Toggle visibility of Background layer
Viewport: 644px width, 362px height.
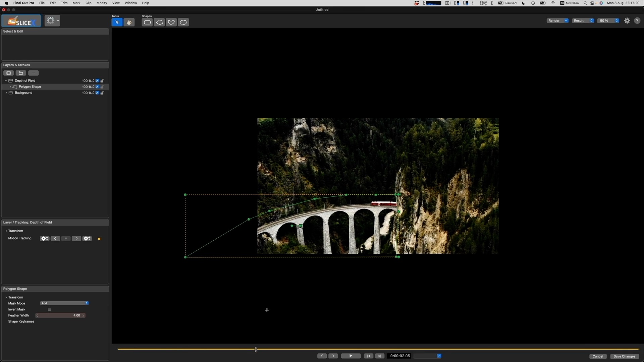tap(97, 93)
